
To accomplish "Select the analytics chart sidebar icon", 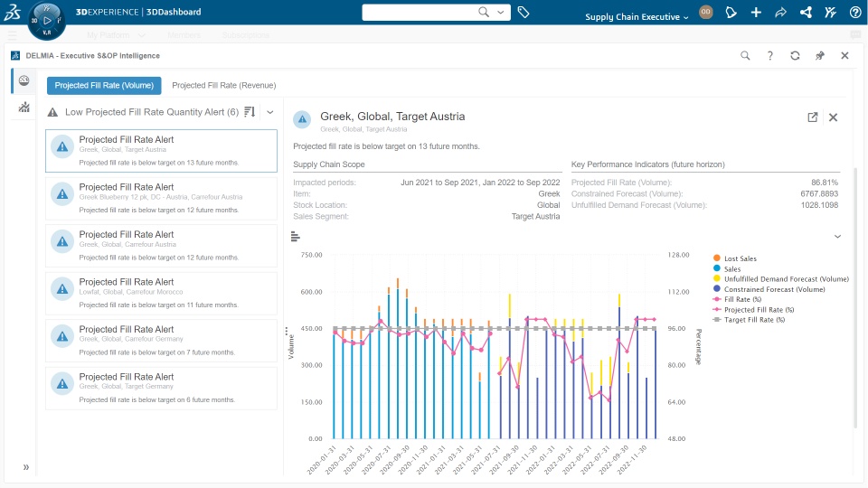I will point(24,108).
